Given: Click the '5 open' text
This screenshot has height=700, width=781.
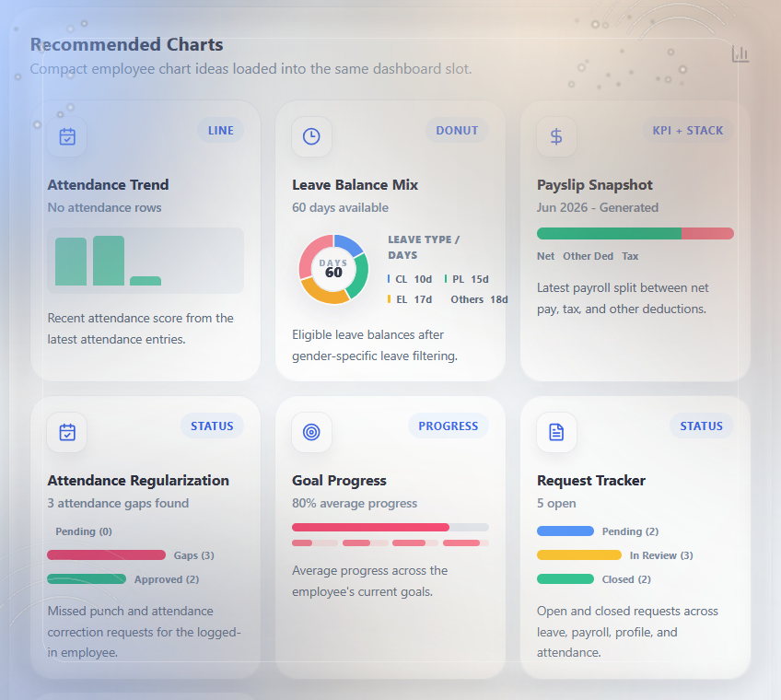Looking at the screenshot, I should [x=556, y=503].
